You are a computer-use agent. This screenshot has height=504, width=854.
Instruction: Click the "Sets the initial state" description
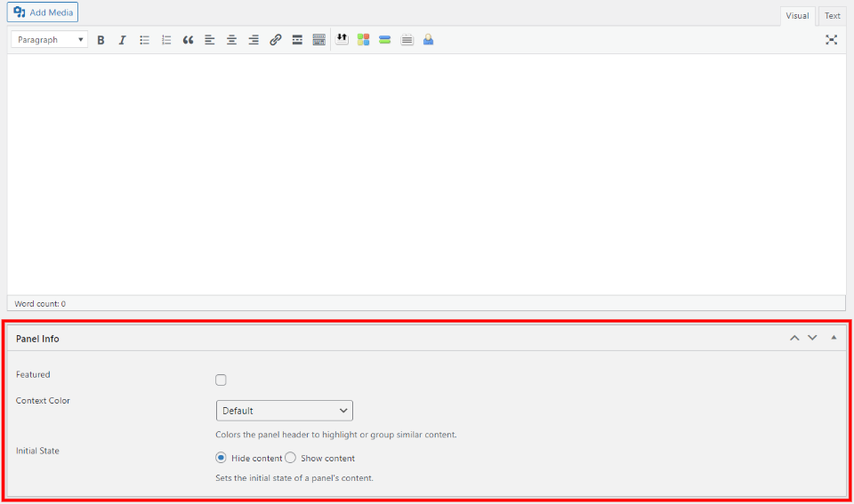coord(294,478)
